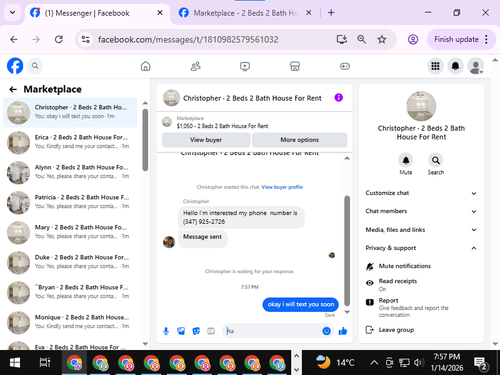The height and width of the screenshot is (375, 500).
Task: Open Duke's conversation in list
Action: [70, 262]
